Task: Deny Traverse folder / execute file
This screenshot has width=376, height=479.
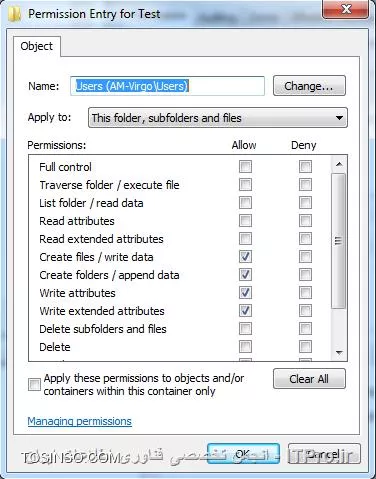Action: [x=305, y=185]
